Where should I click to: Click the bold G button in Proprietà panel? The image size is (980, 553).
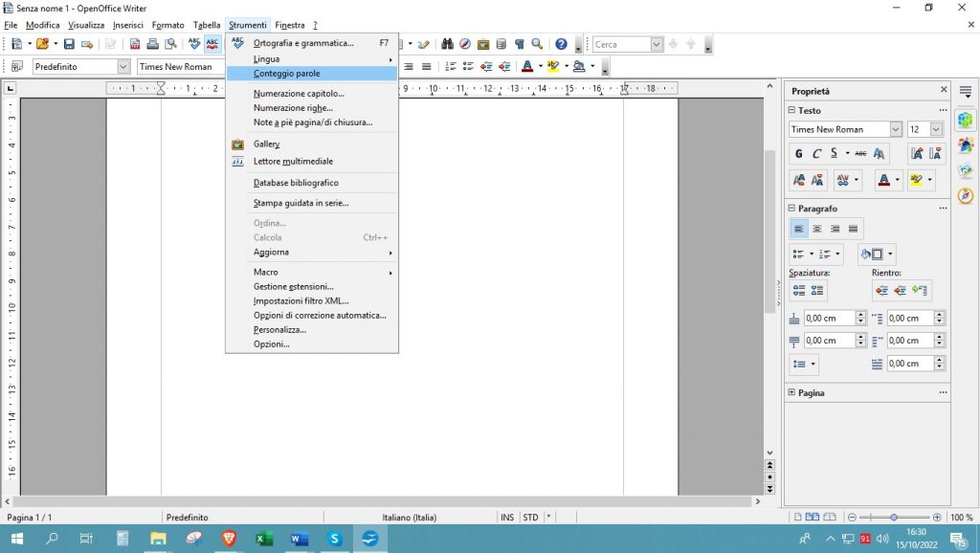799,153
